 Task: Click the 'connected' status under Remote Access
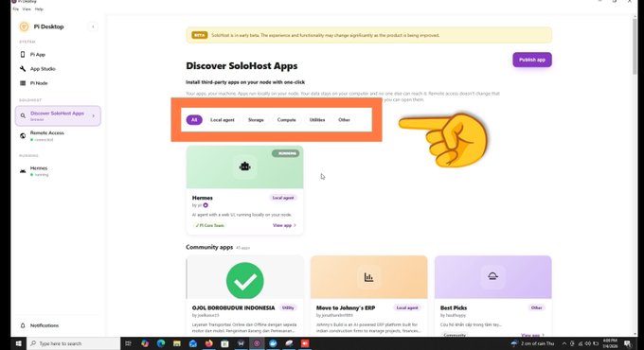pos(44,139)
